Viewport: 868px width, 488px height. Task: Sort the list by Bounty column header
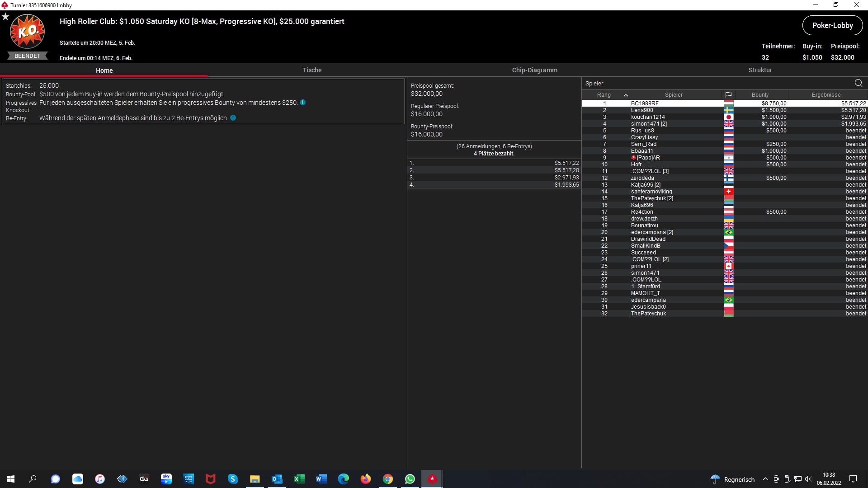[x=760, y=95]
